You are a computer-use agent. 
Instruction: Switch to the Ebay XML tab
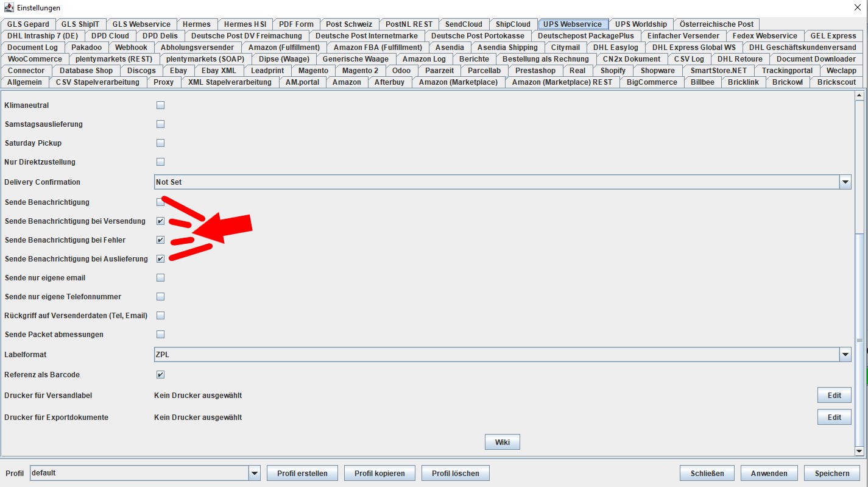coord(219,71)
